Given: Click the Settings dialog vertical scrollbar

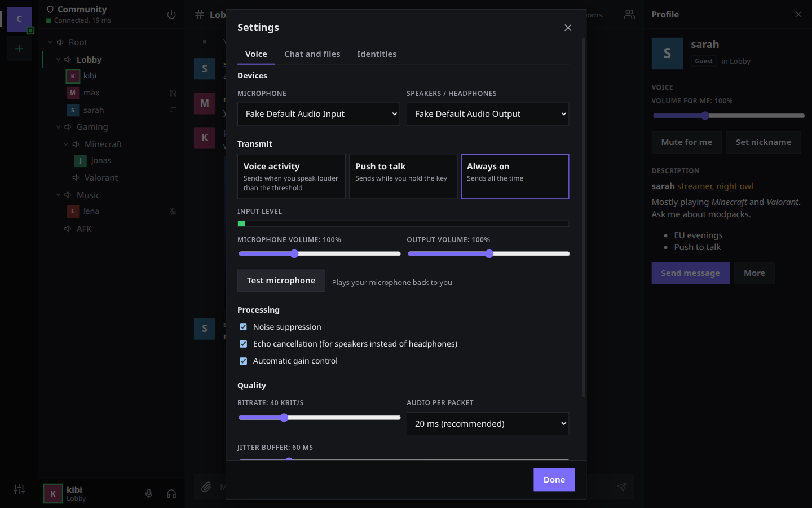Looking at the screenshot, I should point(583,217).
